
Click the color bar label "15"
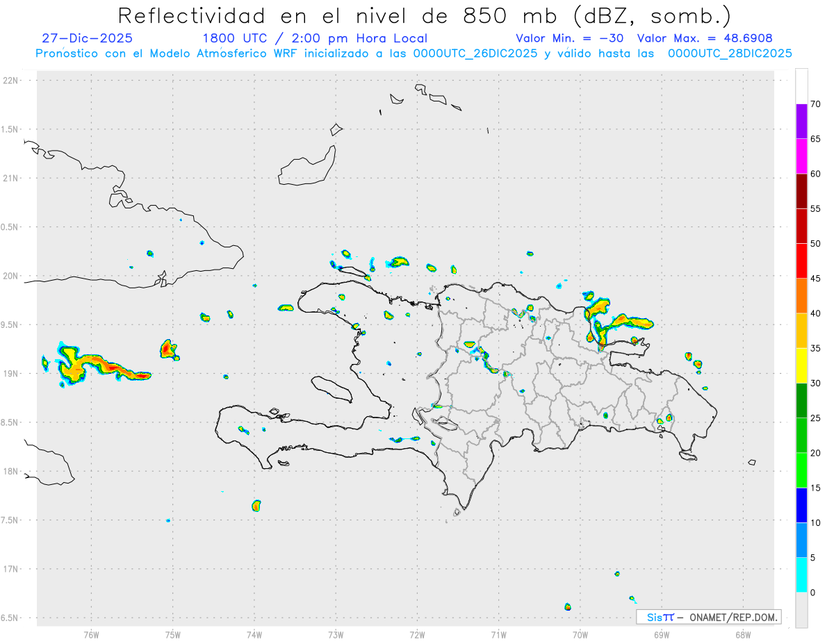815,488
